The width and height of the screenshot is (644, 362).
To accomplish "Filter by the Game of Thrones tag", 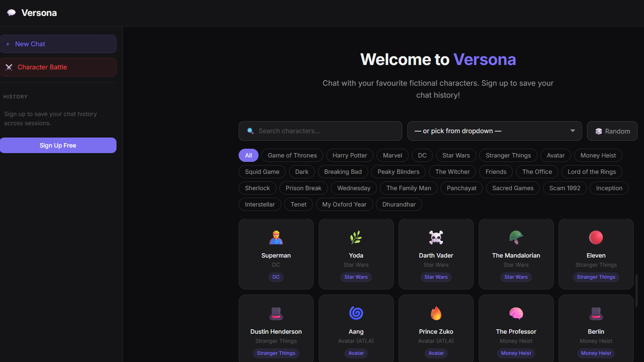I will tap(292, 155).
